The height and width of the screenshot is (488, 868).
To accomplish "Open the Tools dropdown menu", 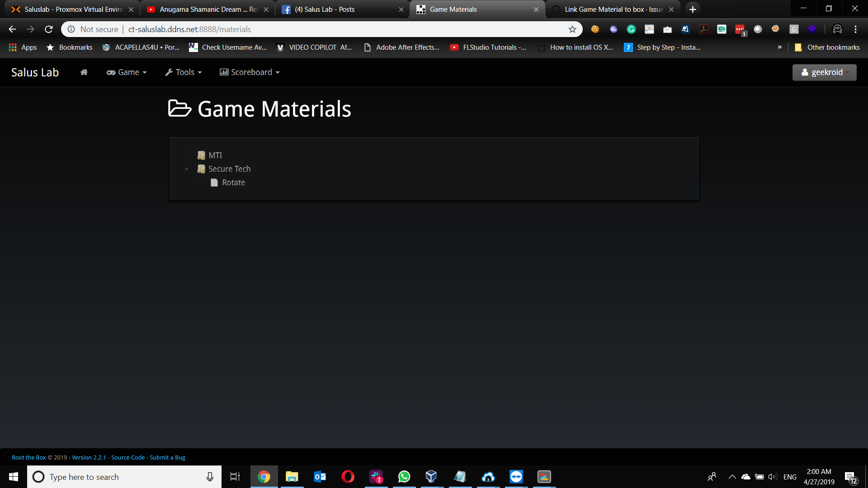I will click(183, 72).
